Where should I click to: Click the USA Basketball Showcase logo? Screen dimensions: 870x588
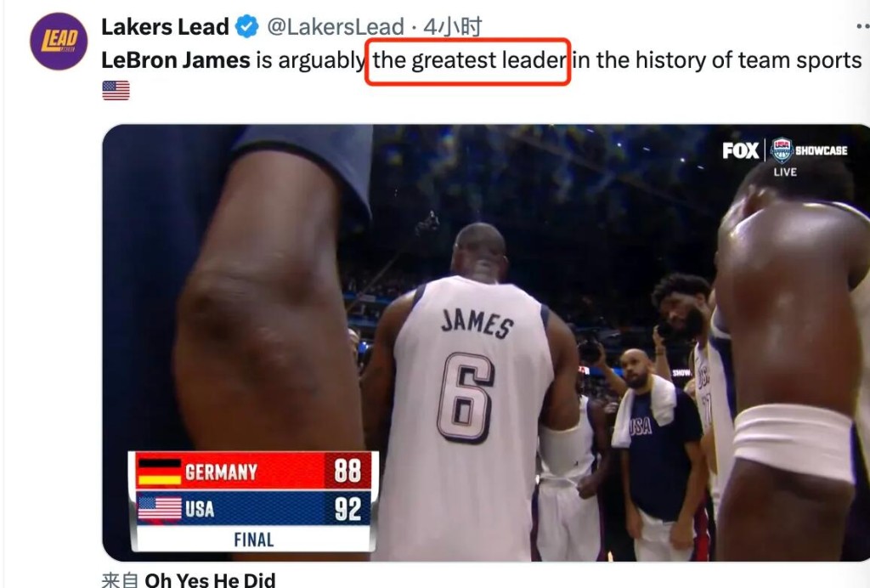click(810, 150)
